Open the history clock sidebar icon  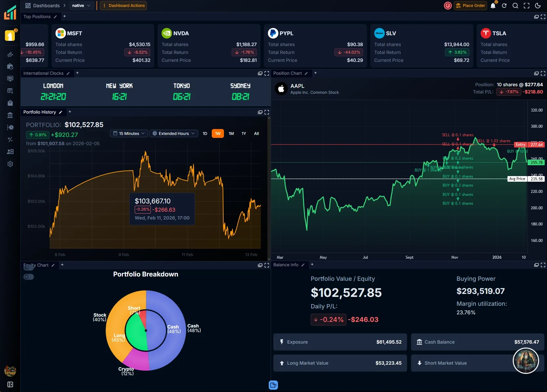click(10, 127)
